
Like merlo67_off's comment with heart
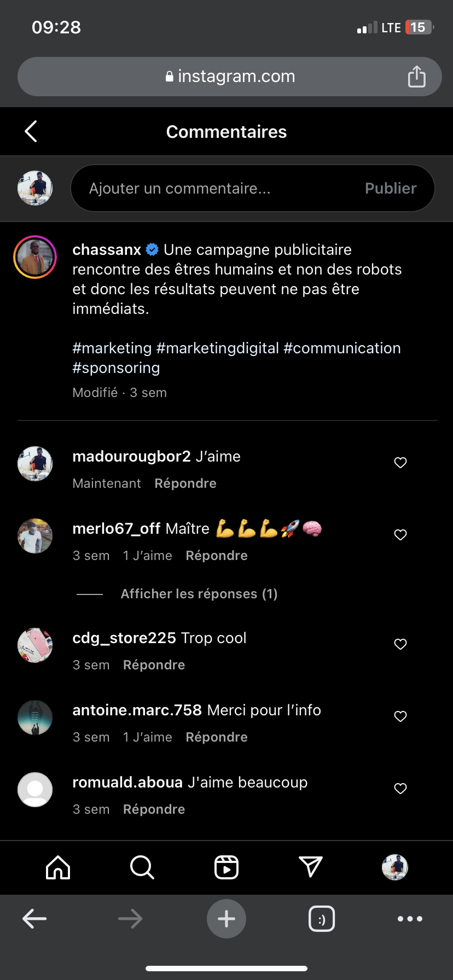[400, 535]
